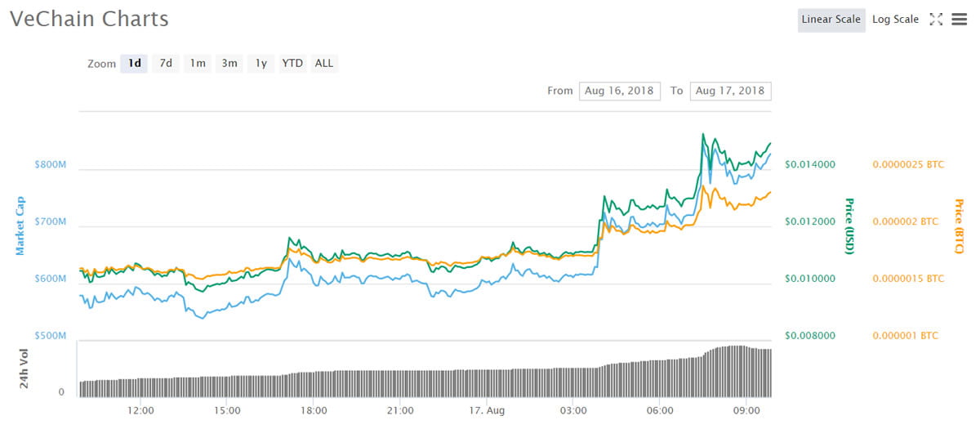The image size is (980, 429).
Task: Click the 06:00 time axis label
Action: (660, 409)
